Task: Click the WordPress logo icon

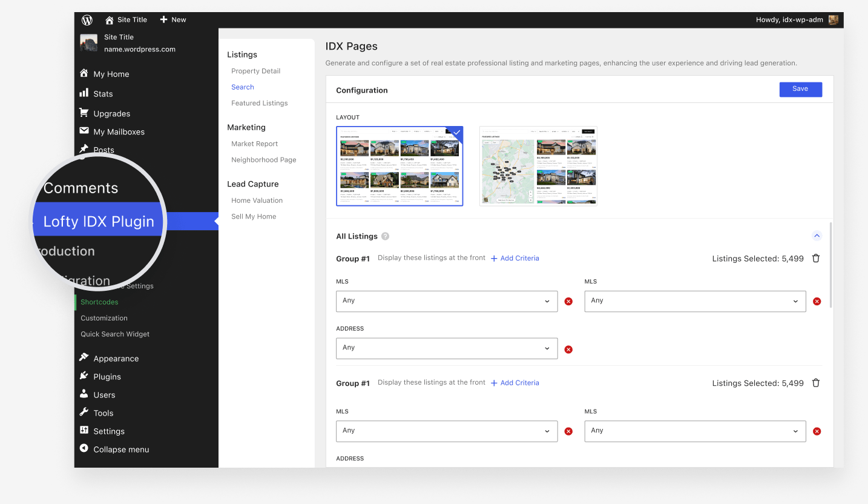Action: click(87, 20)
